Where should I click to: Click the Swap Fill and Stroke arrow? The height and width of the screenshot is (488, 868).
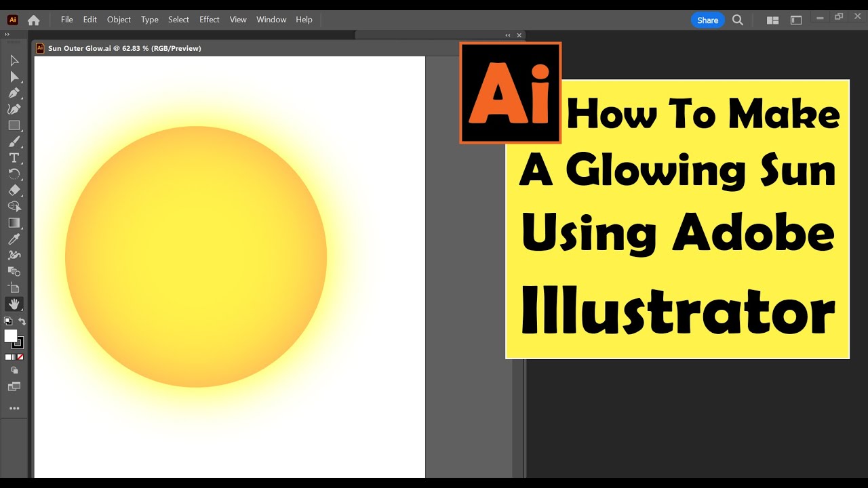22,321
